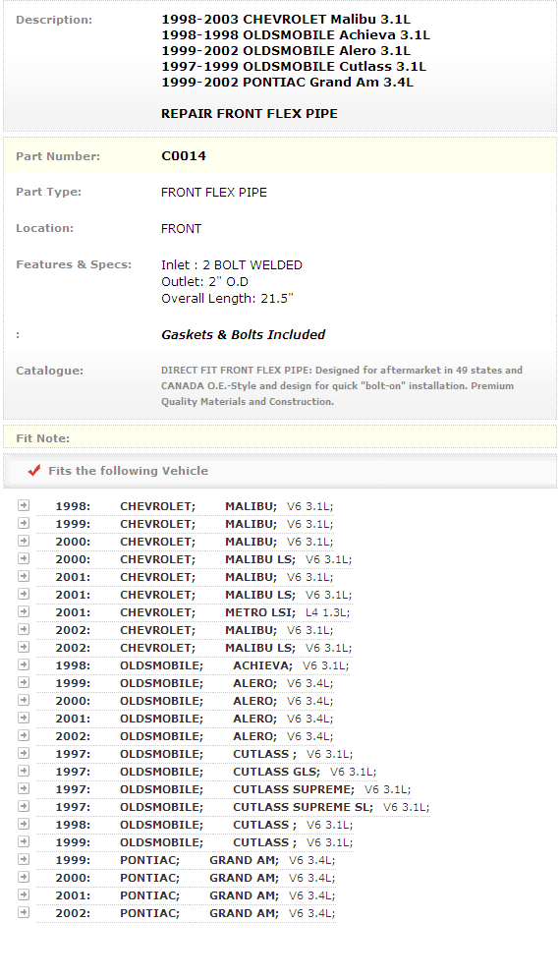Click arrow icon beside 1997 Cutlass Supreme SL row
Screen dimensions: 560x980
[24, 806]
